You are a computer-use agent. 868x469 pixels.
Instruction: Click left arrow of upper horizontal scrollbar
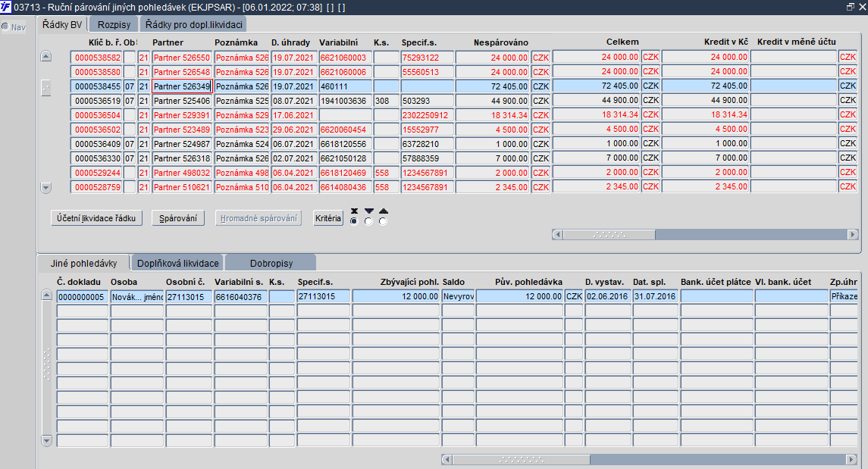[557, 235]
